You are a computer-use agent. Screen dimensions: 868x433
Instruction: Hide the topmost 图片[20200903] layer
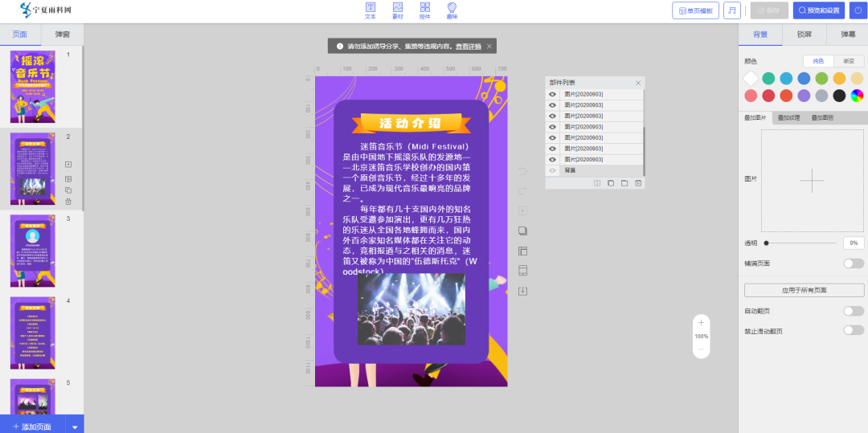pos(552,94)
